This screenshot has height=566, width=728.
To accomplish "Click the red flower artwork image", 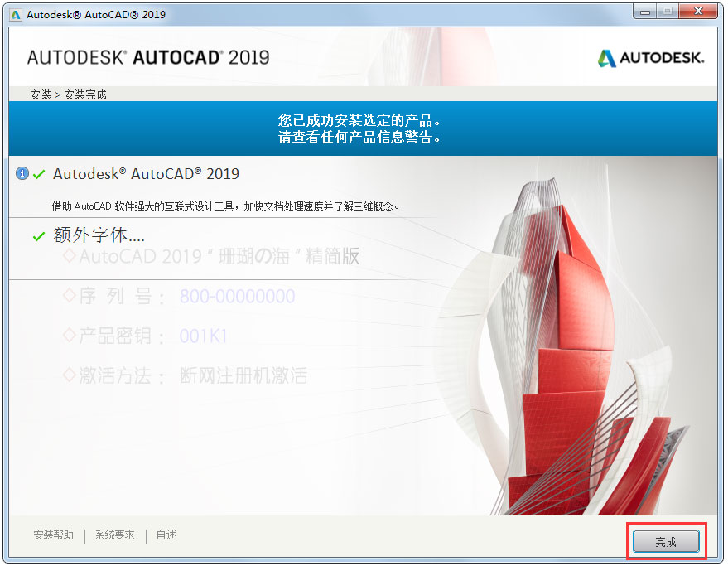I will (x=571, y=331).
